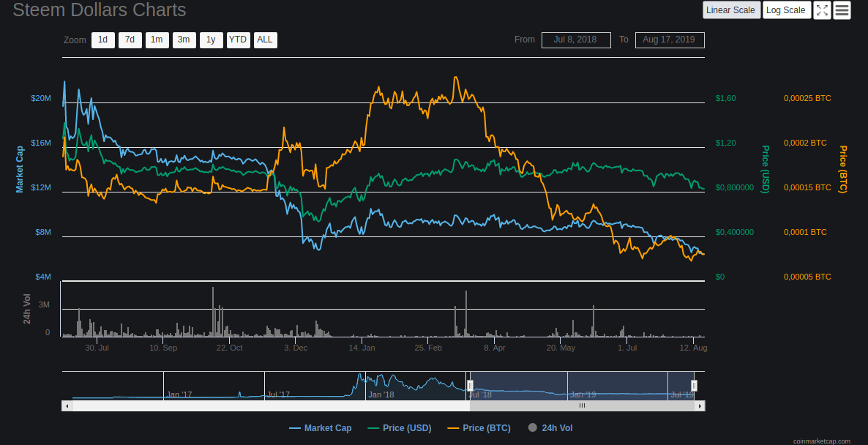Click the $16M axis label

click(41, 143)
